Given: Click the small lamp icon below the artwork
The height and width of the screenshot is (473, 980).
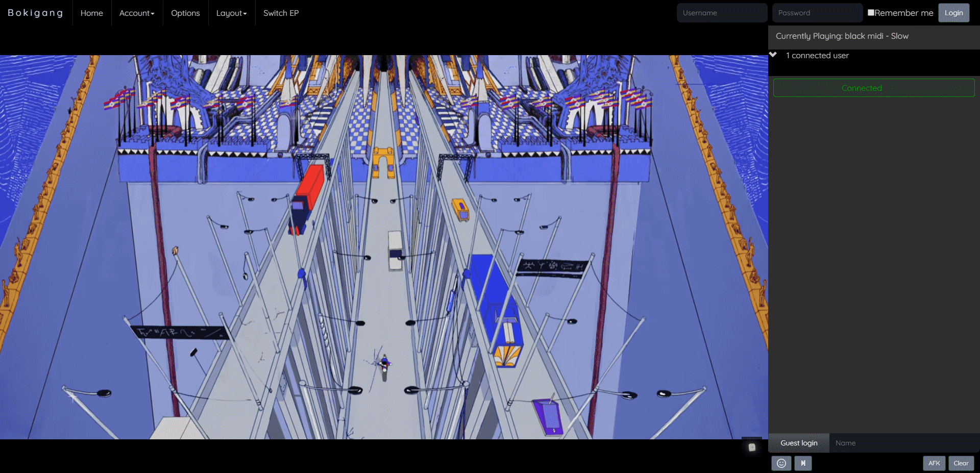Looking at the screenshot, I should point(751,446).
